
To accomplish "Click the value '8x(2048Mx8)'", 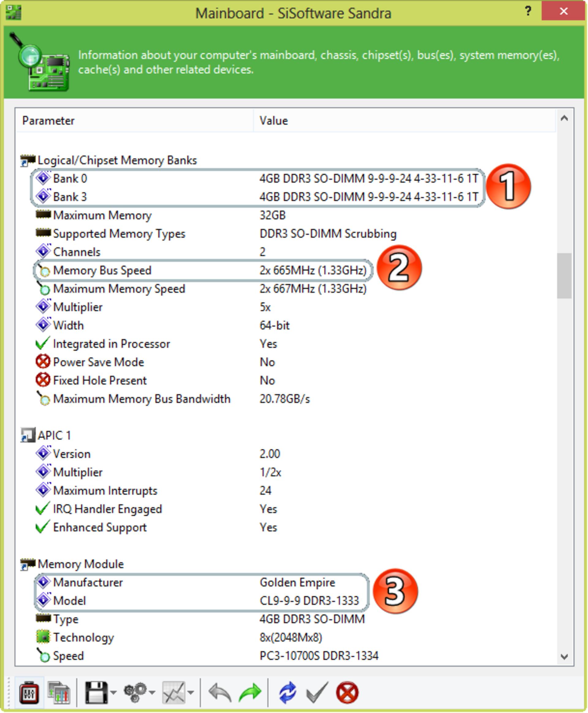I will 291,637.
